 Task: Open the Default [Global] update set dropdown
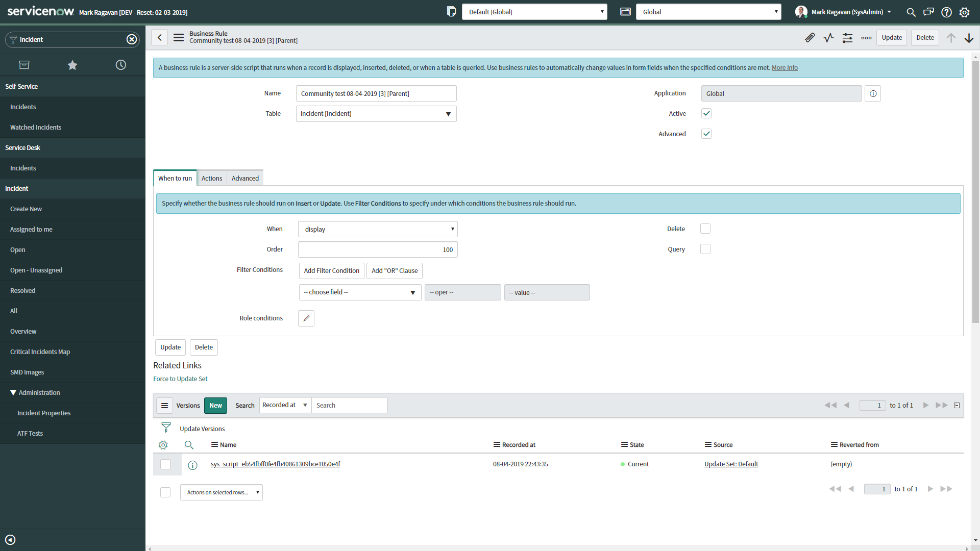(534, 12)
